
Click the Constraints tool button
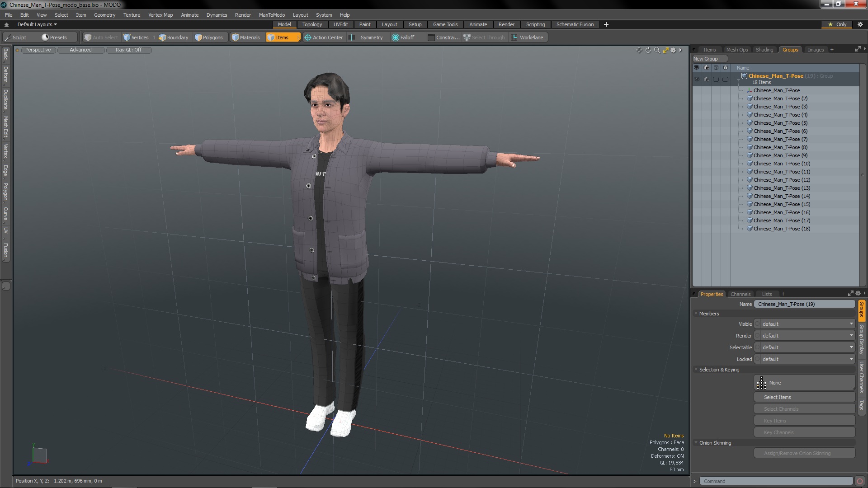click(x=443, y=38)
